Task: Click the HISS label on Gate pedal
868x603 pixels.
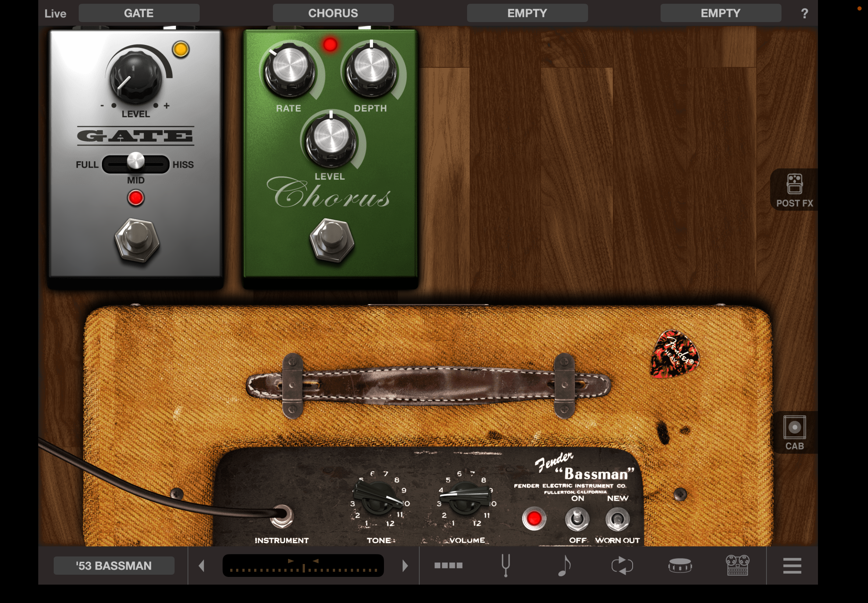Action: [183, 165]
